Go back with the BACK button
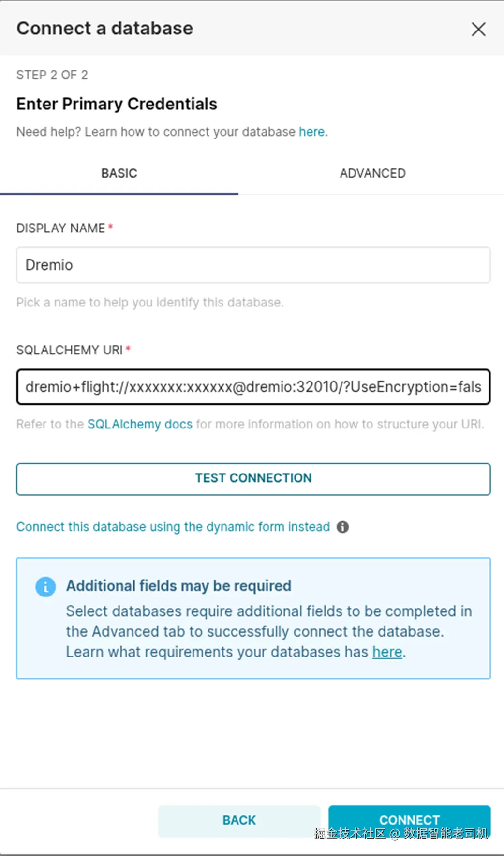 (239, 820)
